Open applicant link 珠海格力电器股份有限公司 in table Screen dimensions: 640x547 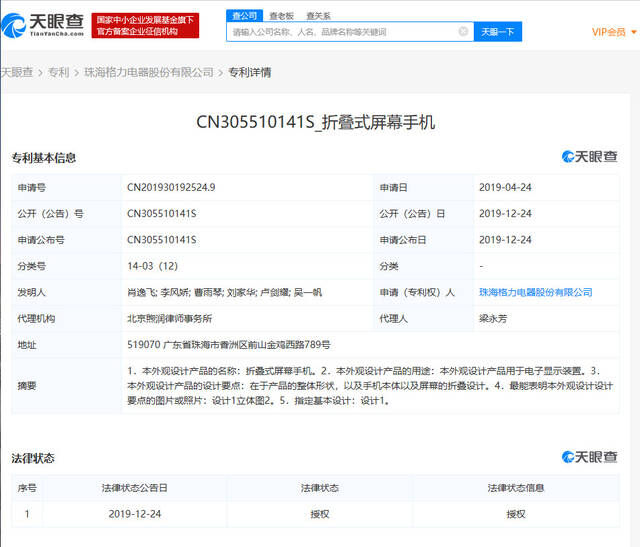coord(536,292)
